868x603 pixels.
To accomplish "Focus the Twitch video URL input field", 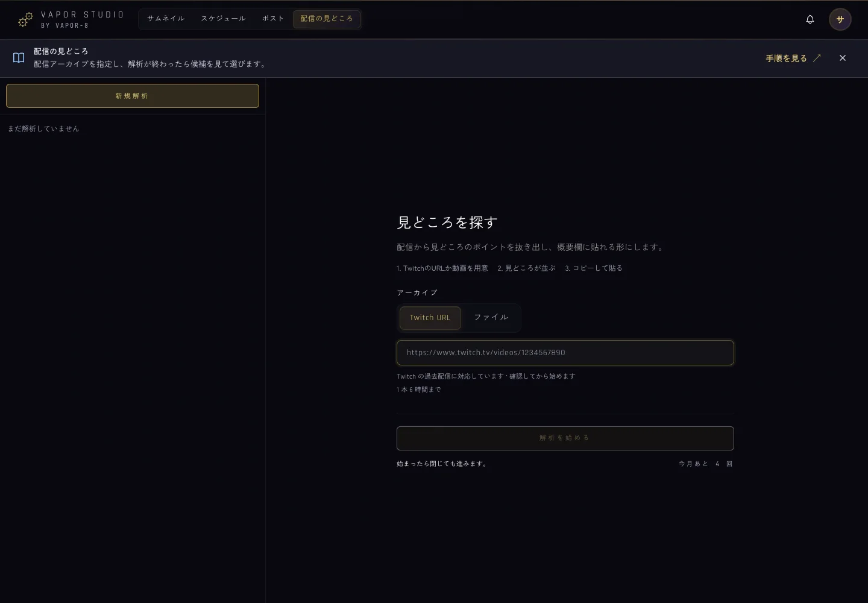I will [x=565, y=353].
